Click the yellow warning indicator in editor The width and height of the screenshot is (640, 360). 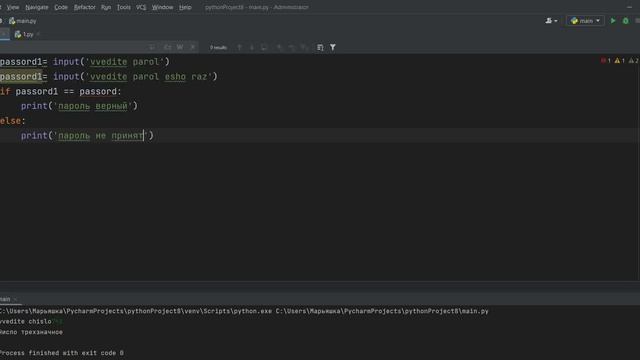point(620,61)
